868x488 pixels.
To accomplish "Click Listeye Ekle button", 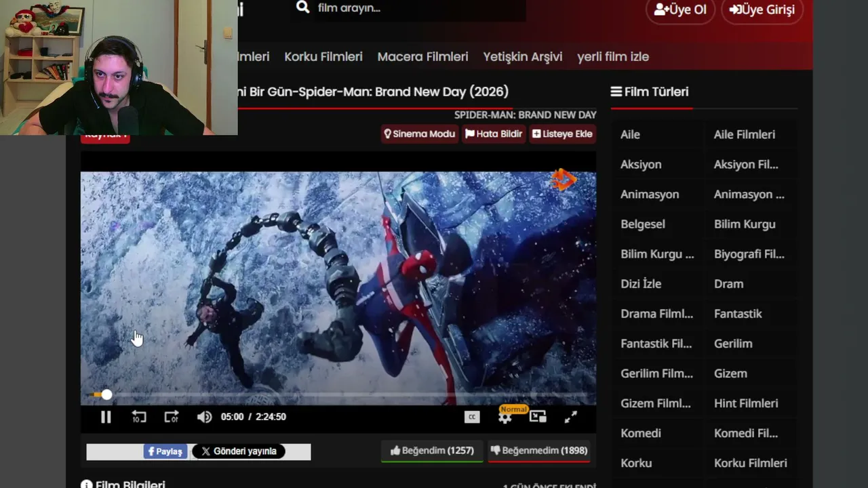I will coord(562,134).
